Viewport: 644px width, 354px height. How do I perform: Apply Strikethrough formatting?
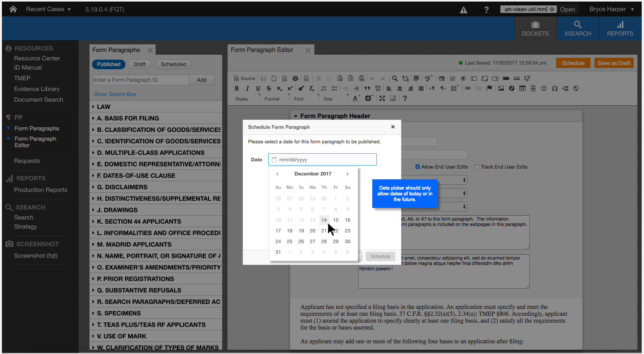click(x=269, y=88)
